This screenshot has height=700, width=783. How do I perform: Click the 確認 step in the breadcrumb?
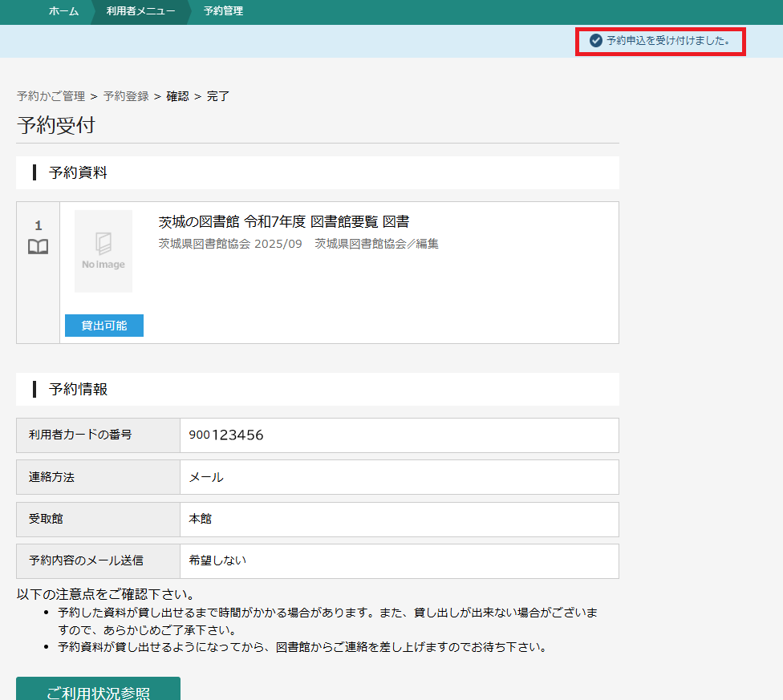[177, 96]
